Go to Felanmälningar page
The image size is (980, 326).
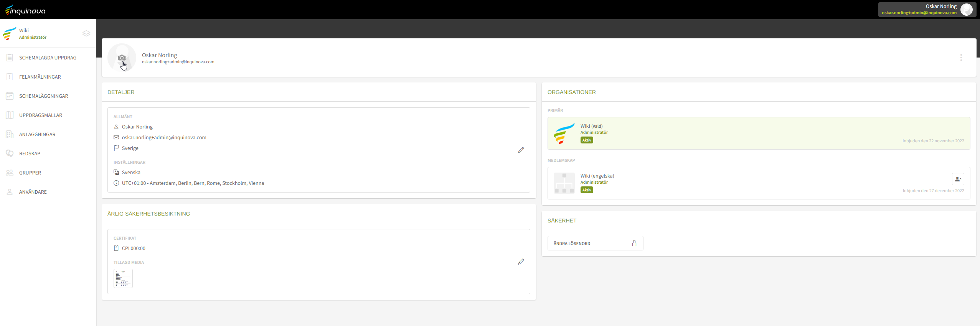[40, 77]
